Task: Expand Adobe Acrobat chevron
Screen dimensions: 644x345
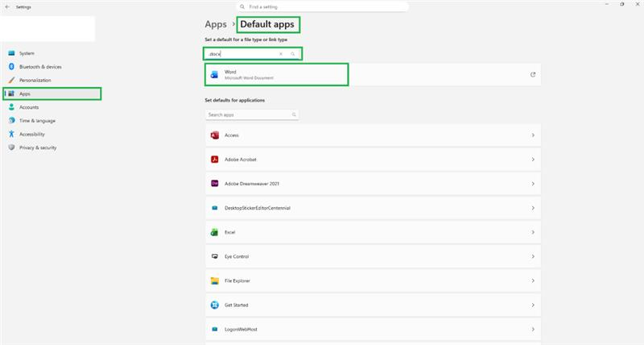Action: coord(533,160)
